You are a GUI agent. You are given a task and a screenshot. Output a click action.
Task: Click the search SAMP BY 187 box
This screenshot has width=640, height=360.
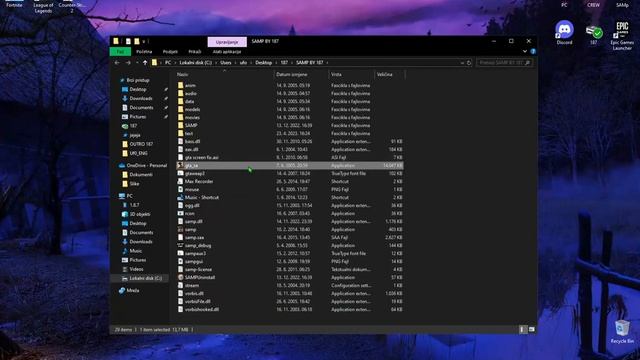click(504, 63)
